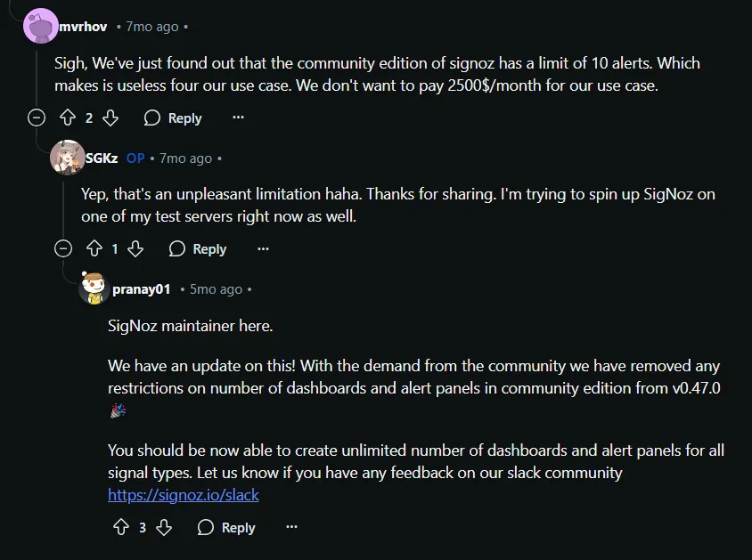The width and height of the screenshot is (752, 560).
Task: Collapse SGKz's reply thread
Action: [x=63, y=249]
